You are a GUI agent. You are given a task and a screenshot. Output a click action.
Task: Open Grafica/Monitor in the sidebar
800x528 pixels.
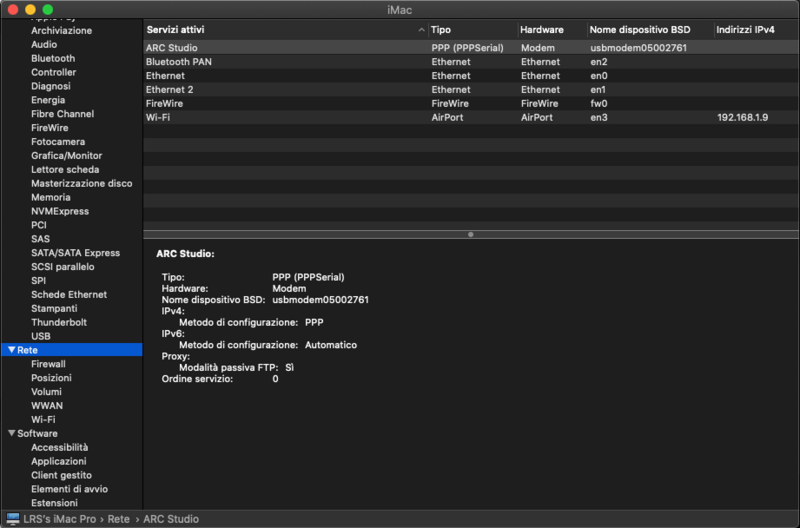pyautogui.click(x=66, y=156)
